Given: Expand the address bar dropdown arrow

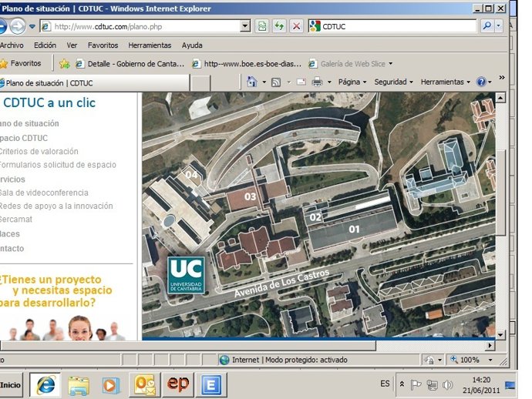Looking at the screenshot, I should click(x=245, y=26).
